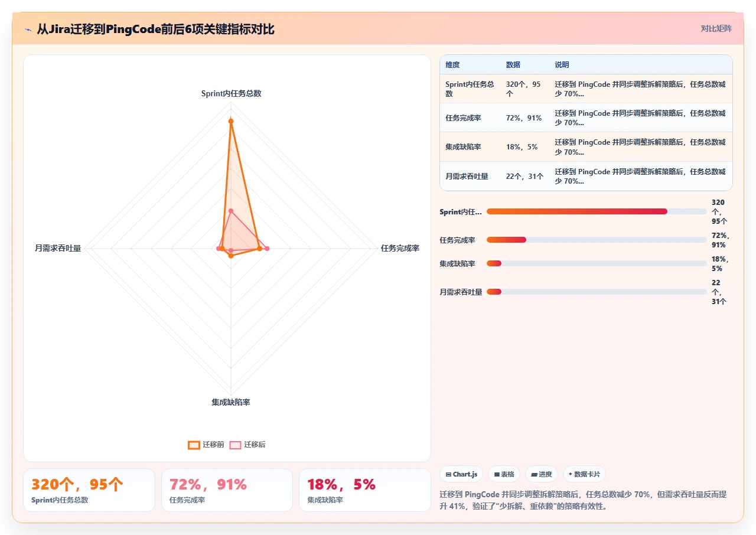Select the Chart.js chip
The width and height of the screenshot is (756, 535).
tap(461, 474)
